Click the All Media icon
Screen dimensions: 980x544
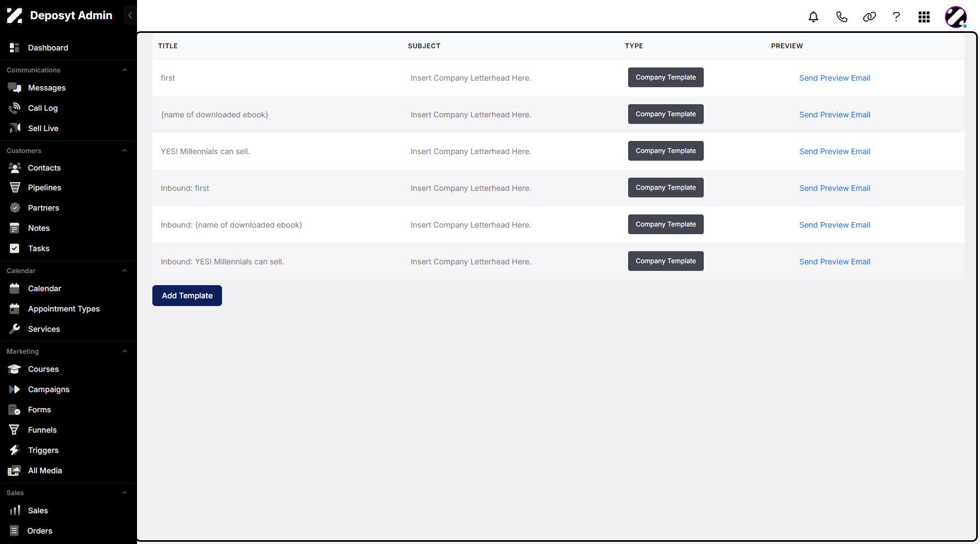point(15,471)
